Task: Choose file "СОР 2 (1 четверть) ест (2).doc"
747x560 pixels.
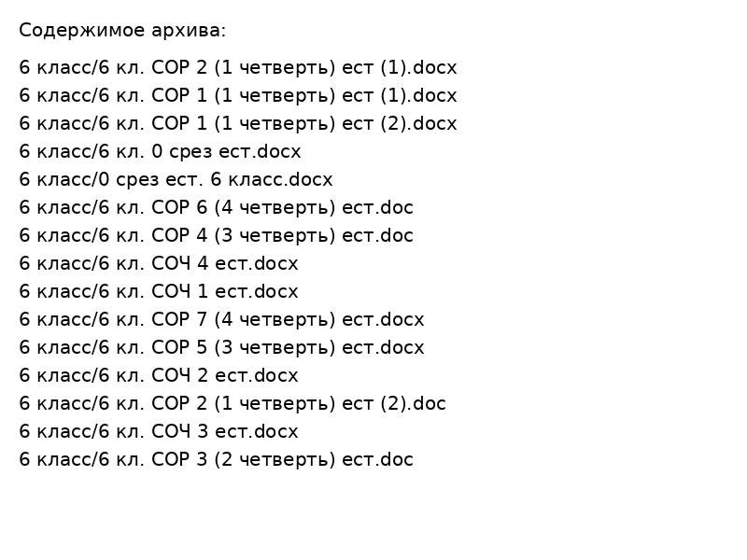Action: 233,404
